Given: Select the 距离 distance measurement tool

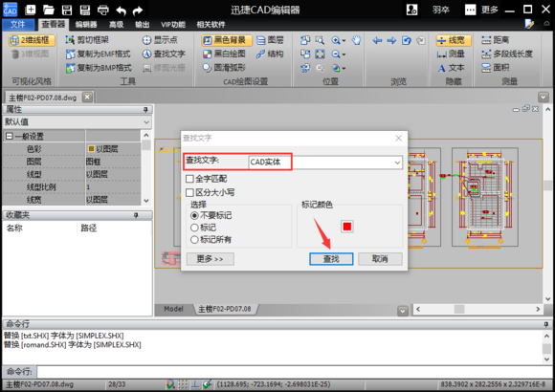Looking at the screenshot, I should [x=495, y=40].
